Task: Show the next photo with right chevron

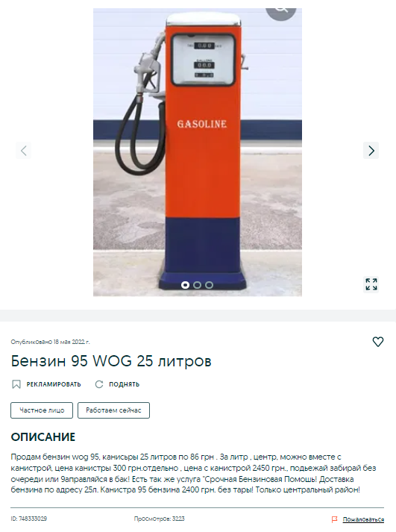Action: coord(371,150)
